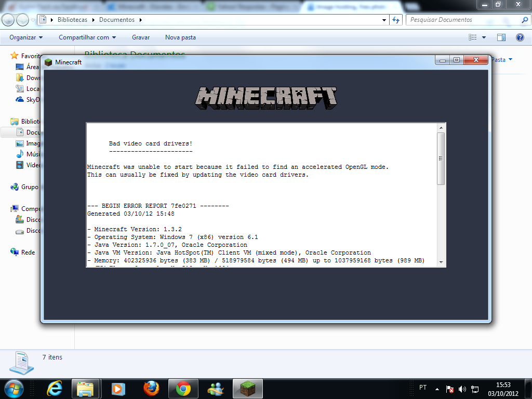Open the Compartilhar com dropdown

coord(87,37)
